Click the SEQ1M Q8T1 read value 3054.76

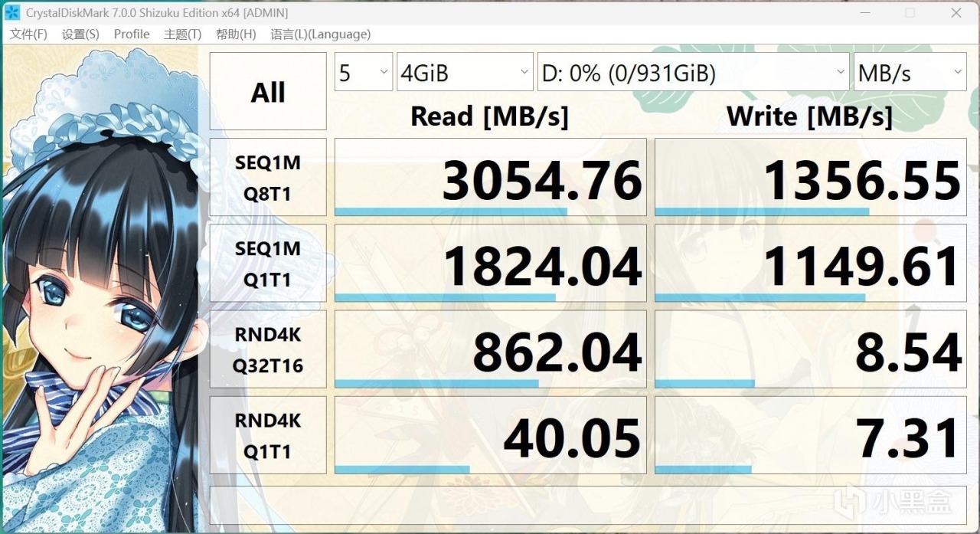coord(491,177)
